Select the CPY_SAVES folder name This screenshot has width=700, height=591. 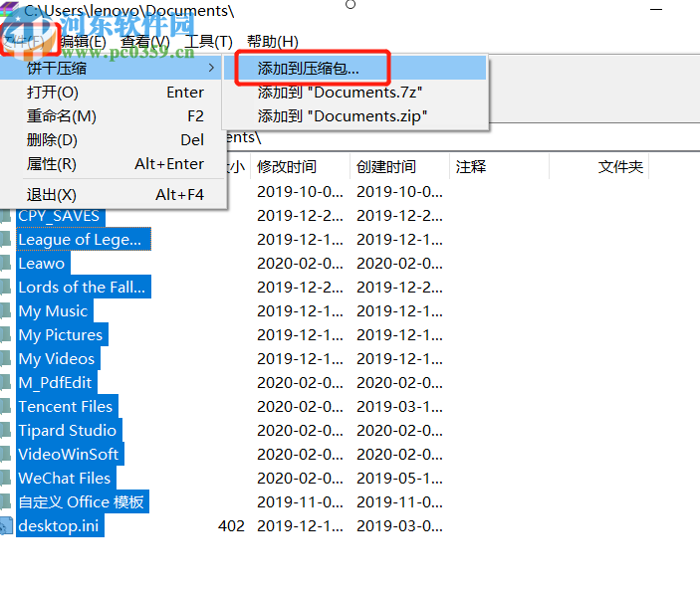[61, 216]
